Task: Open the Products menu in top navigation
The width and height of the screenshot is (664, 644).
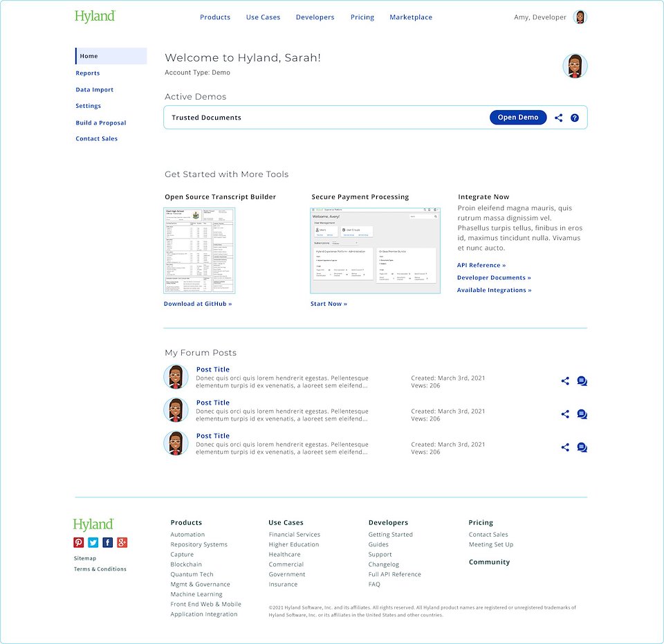Action: point(215,17)
